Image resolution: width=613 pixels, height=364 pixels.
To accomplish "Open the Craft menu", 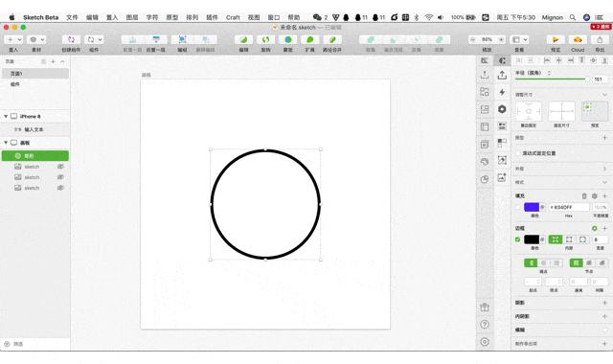I will point(233,17).
